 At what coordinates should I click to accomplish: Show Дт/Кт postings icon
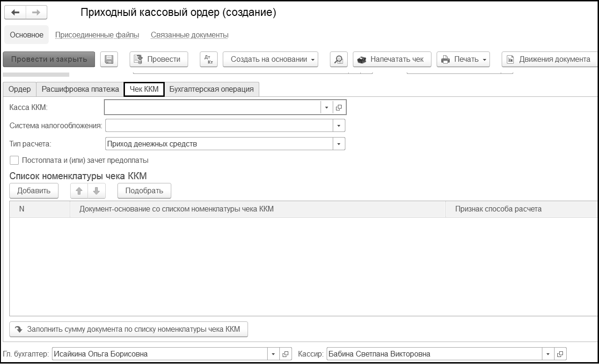209,59
